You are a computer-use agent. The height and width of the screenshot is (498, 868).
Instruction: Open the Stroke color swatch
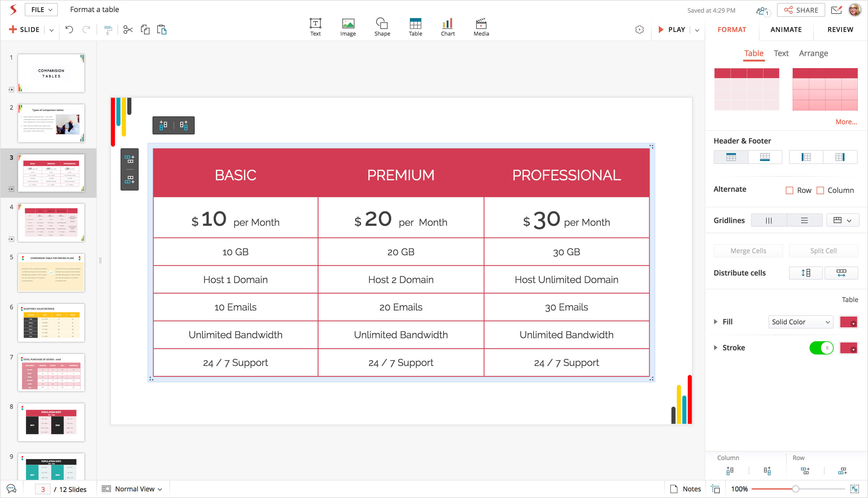pyautogui.click(x=848, y=348)
